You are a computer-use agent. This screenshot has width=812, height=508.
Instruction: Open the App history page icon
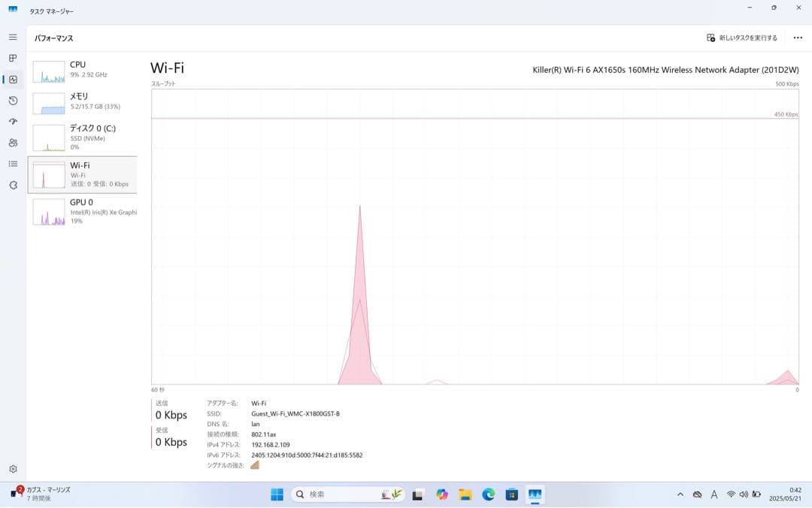point(12,100)
